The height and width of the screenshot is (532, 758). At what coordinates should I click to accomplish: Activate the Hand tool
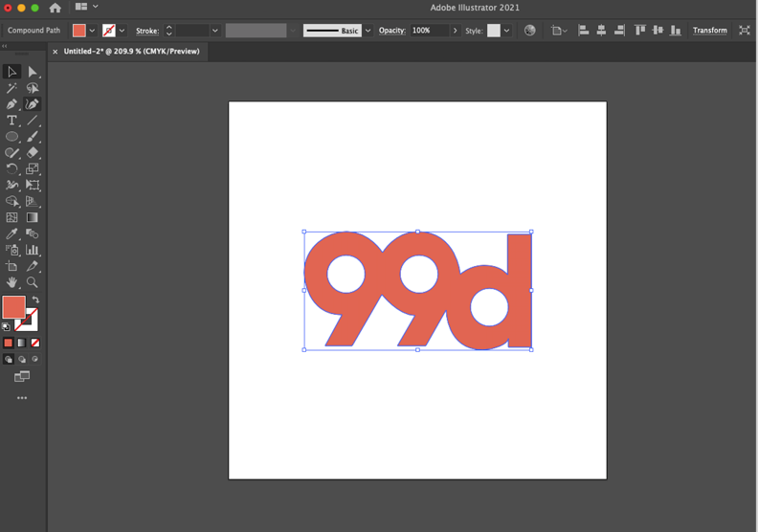click(x=11, y=282)
